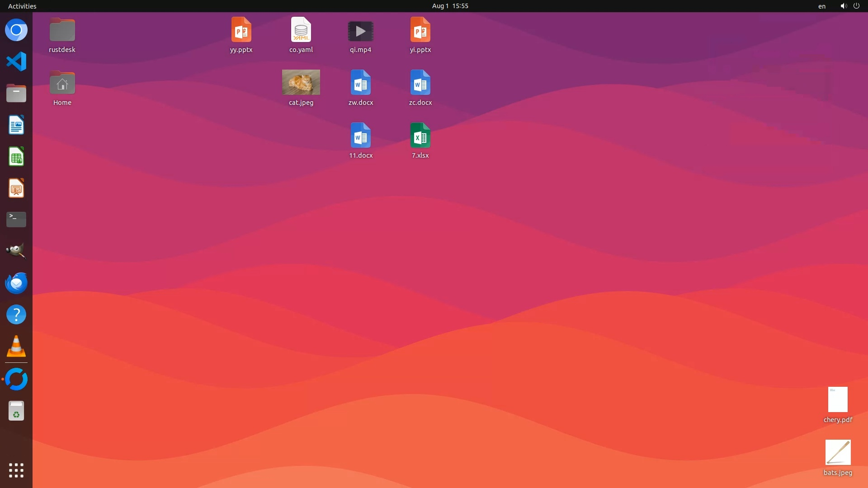Open Visual Studio Code from the dock
This screenshot has width=868, height=488.
16,61
